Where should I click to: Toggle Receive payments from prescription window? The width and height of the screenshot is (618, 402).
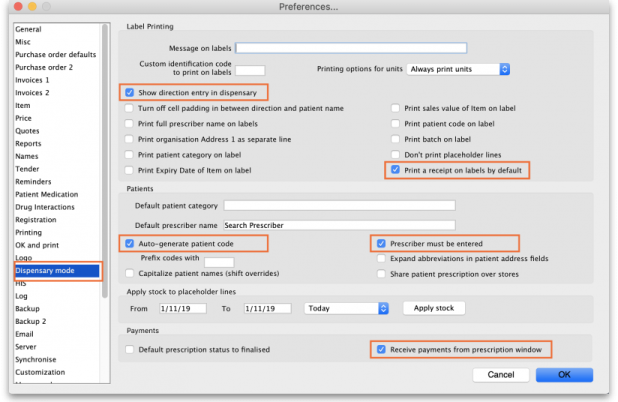[381, 349]
